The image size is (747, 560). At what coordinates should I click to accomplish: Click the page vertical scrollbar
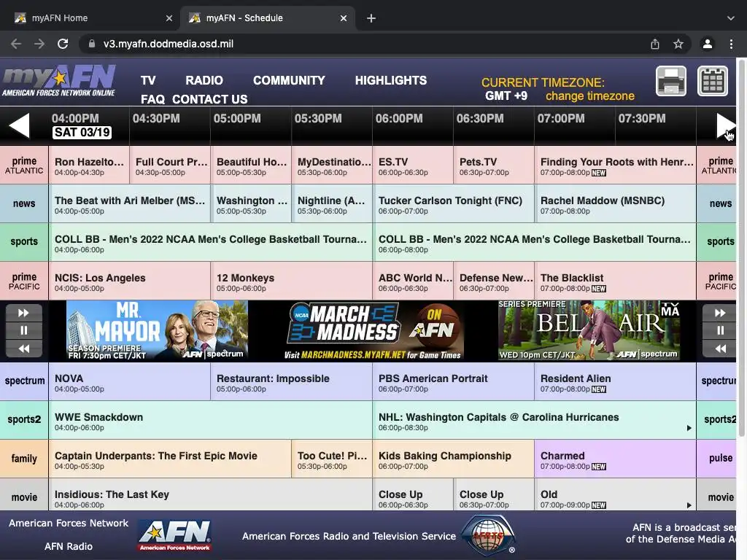pyautogui.click(x=741, y=248)
